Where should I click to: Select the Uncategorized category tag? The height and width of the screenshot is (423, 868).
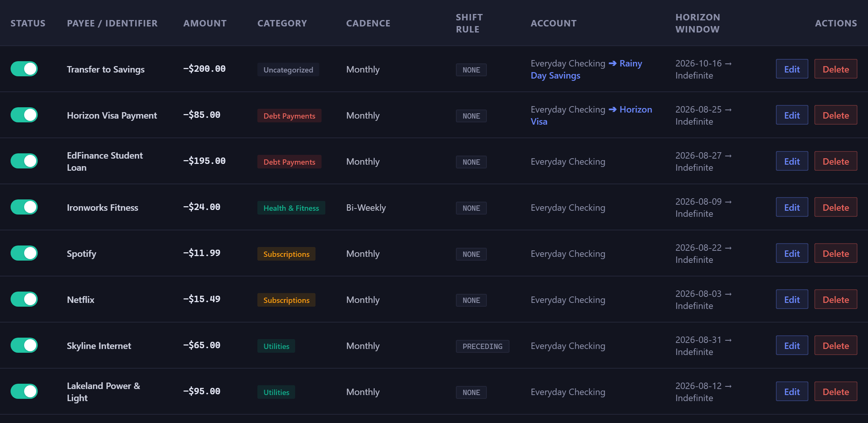click(288, 69)
